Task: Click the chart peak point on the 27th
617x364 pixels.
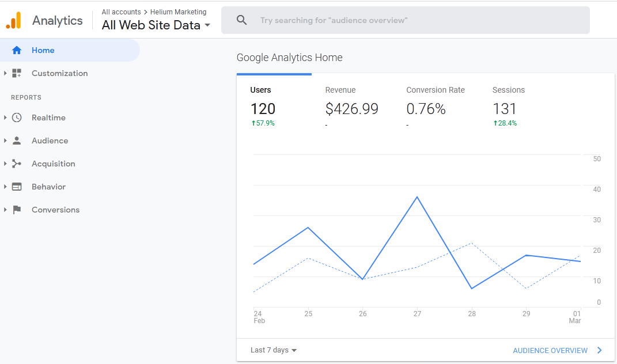Action: click(417, 197)
